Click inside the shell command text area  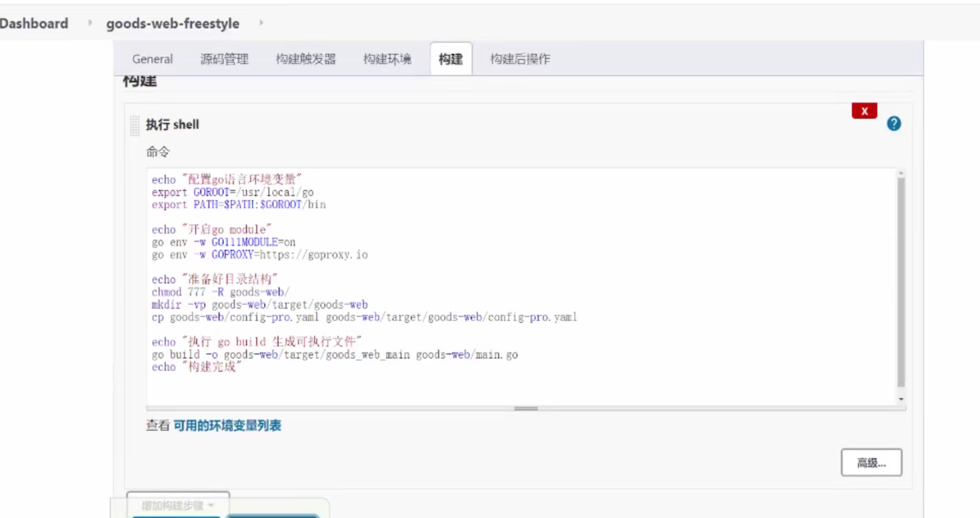[x=521, y=287]
